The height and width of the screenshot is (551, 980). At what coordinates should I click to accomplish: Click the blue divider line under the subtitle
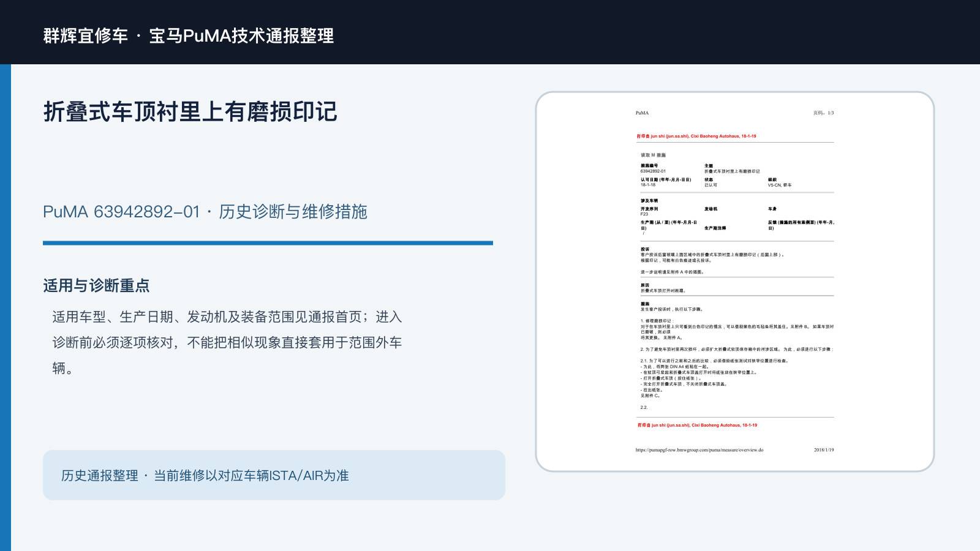coord(268,243)
